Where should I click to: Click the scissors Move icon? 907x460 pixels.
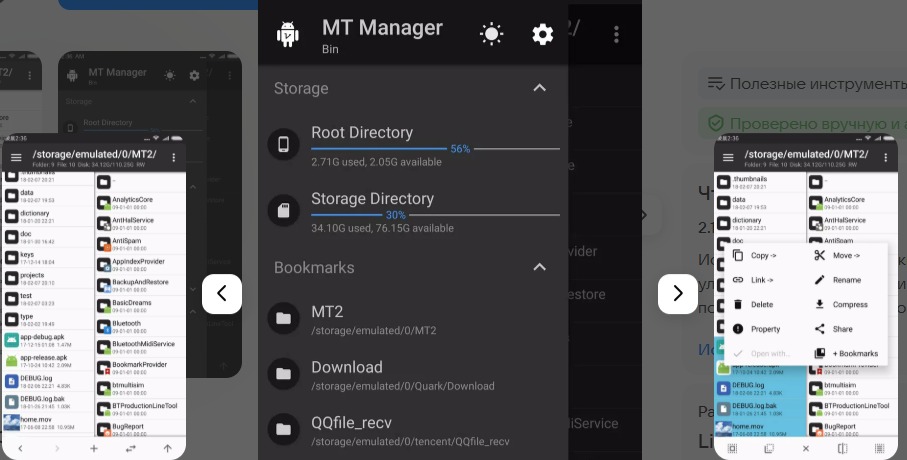coord(820,255)
